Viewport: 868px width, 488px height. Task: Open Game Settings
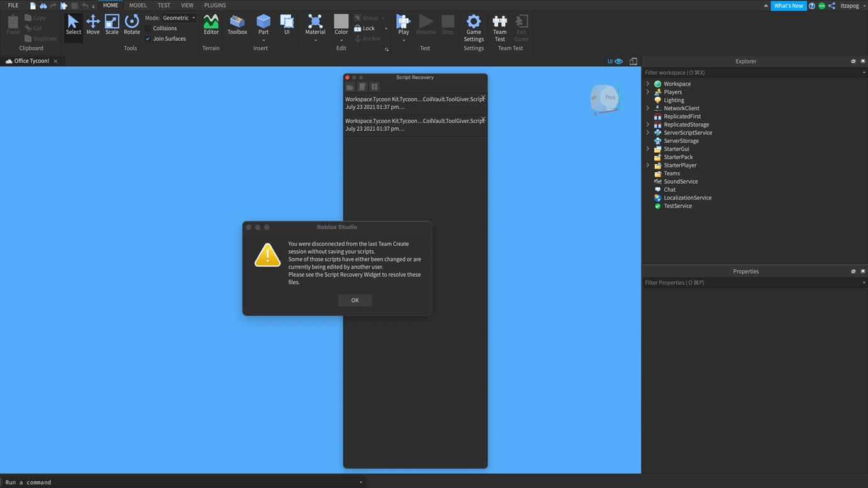tap(474, 28)
